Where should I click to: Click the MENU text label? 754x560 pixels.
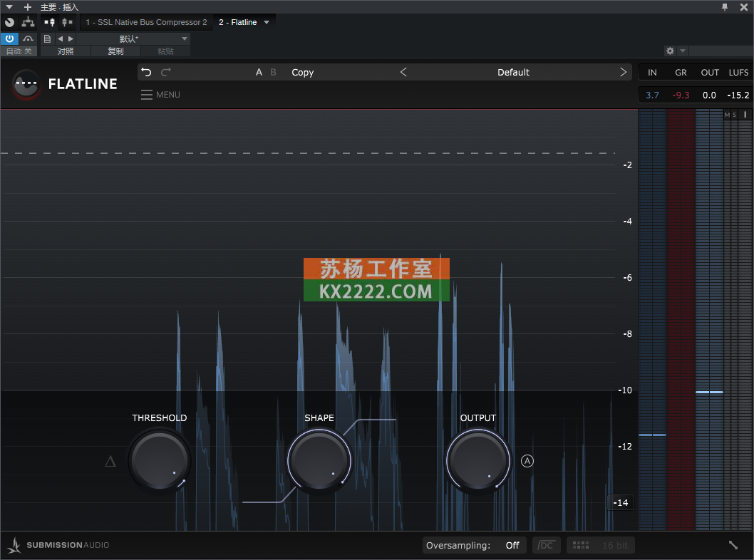tap(167, 95)
